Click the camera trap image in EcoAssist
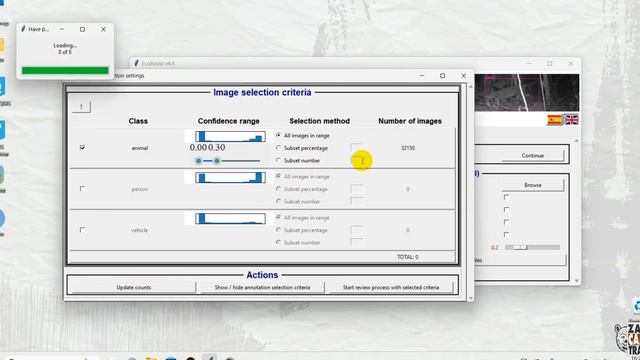 (527, 93)
